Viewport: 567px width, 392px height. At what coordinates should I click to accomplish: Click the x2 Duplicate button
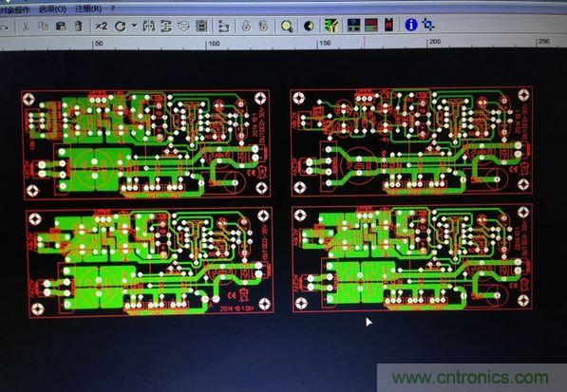point(102,26)
